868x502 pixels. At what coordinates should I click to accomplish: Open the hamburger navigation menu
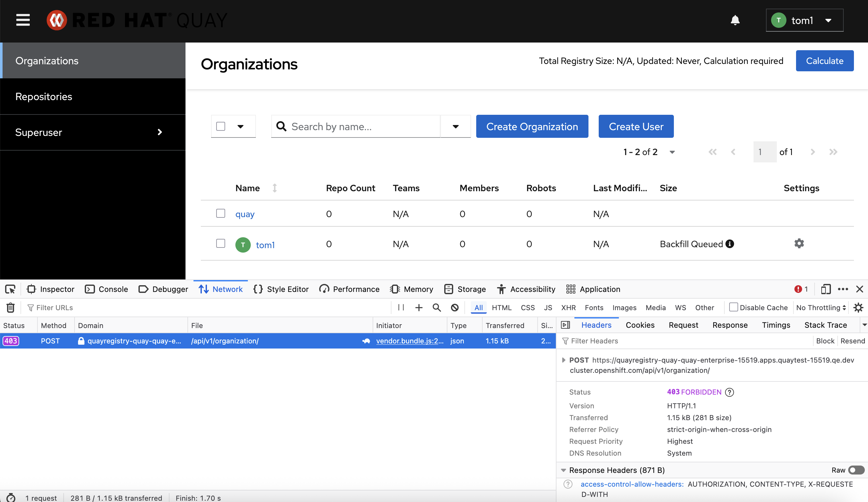click(x=23, y=20)
